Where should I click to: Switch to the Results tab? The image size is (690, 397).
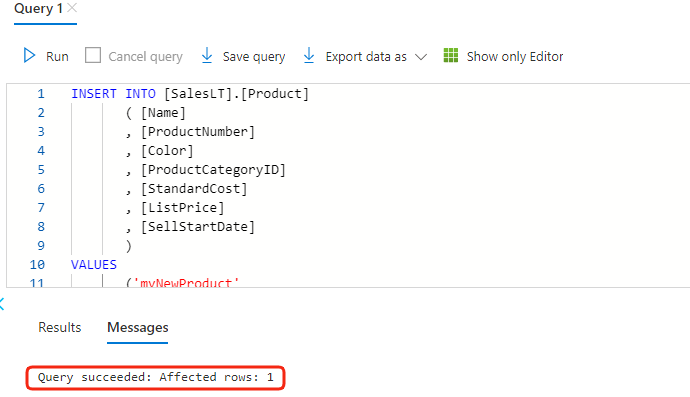(59, 327)
